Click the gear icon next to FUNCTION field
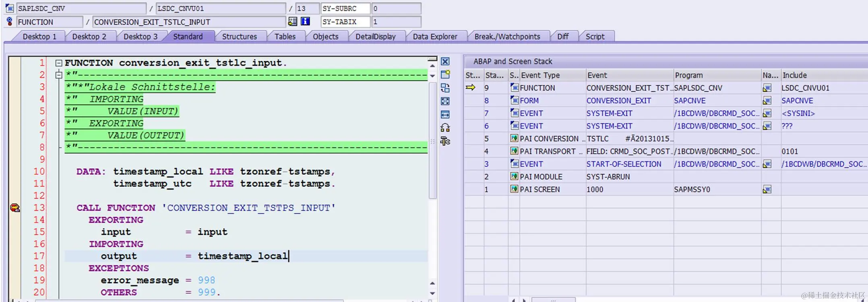 click(x=10, y=21)
